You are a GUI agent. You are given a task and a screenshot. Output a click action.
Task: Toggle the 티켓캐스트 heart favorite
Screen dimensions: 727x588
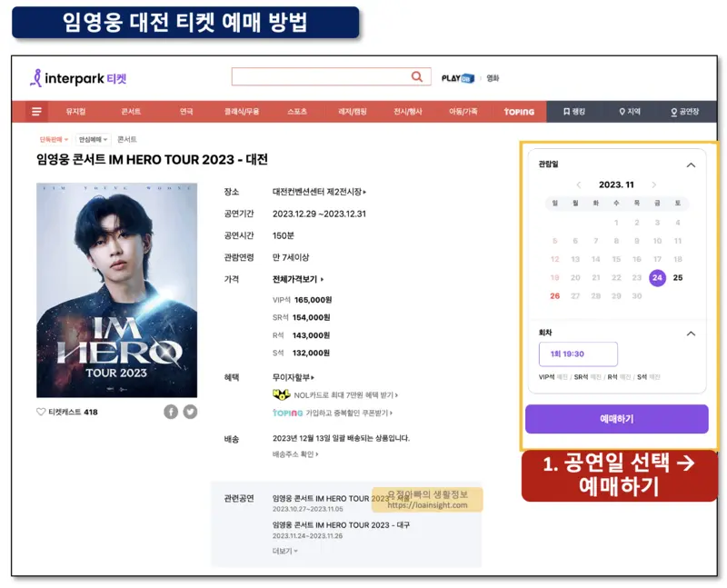tap(40, 411)
